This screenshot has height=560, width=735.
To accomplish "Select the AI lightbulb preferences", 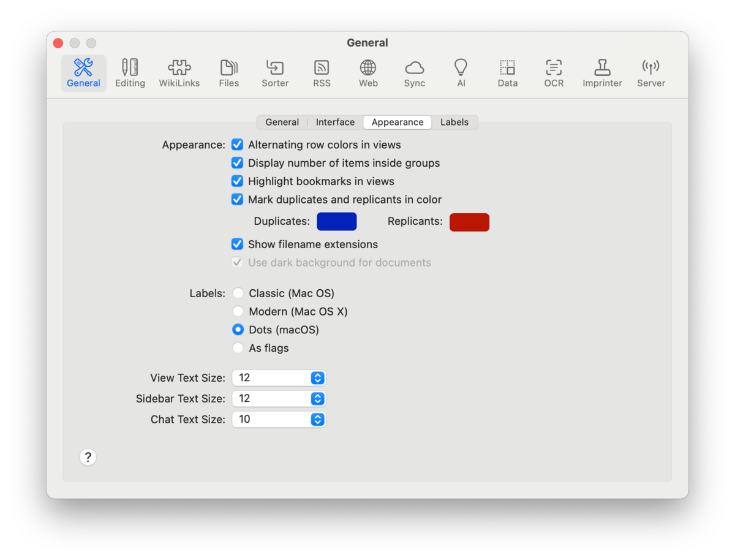I will point(461,74).
